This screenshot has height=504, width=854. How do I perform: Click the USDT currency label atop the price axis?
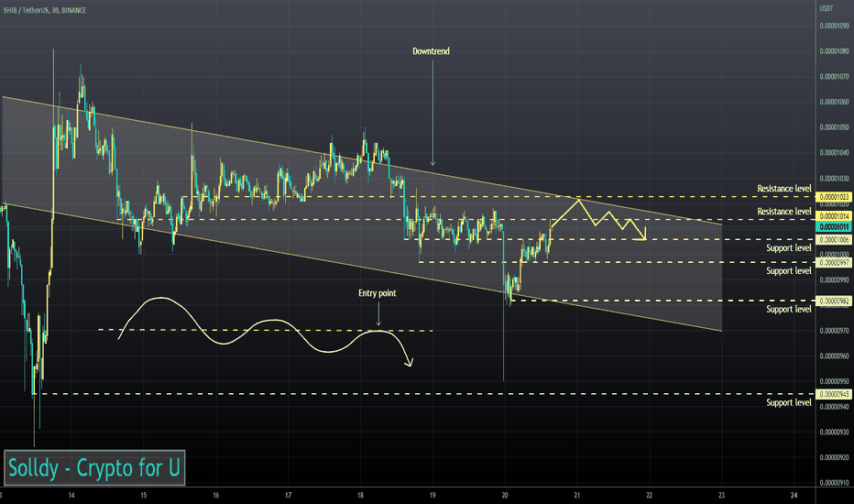pos(827,8)
